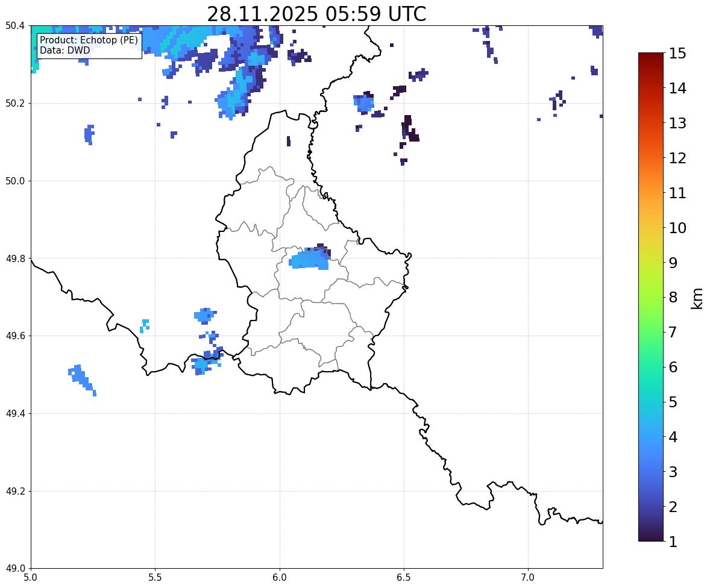Click the colorbar tick label 3
Viewport: 710px width, 588px height.
tap(673, 472)
